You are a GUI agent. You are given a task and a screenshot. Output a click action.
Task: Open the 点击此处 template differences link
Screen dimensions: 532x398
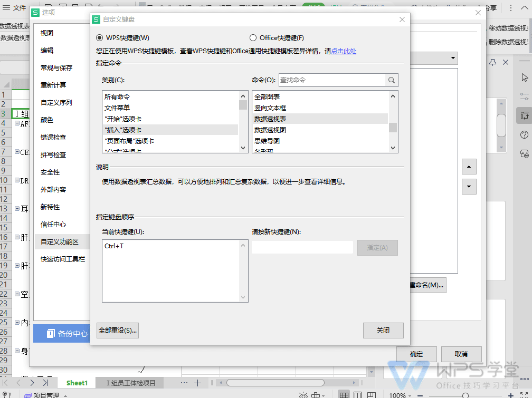(344, 51)
